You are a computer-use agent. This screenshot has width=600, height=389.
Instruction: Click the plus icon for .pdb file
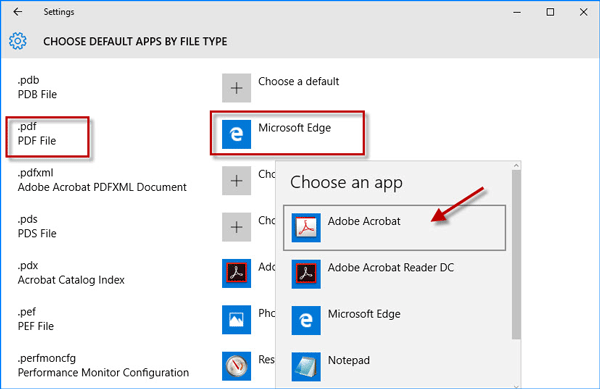[x=236, y=88]
